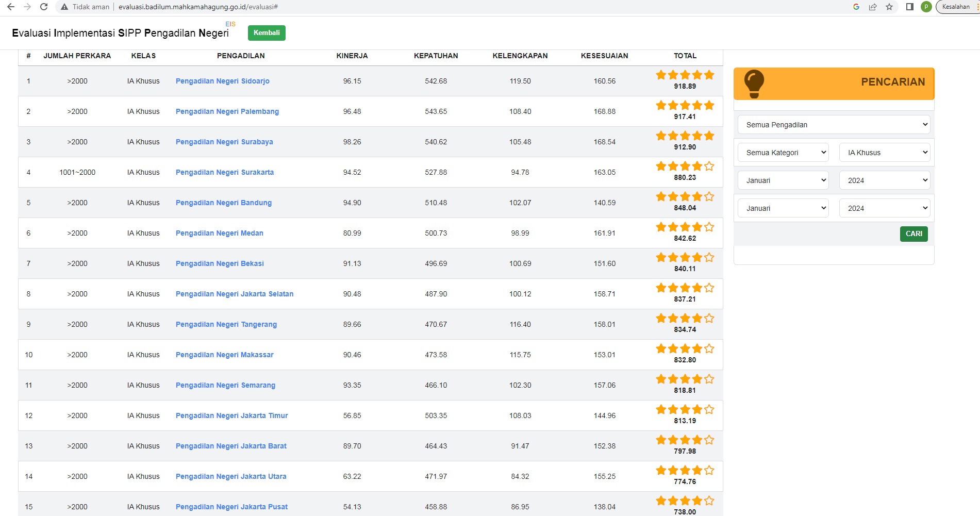Click the Google icon in the address bar
This screenshot has height=516, width=980.
pos(856,7)
